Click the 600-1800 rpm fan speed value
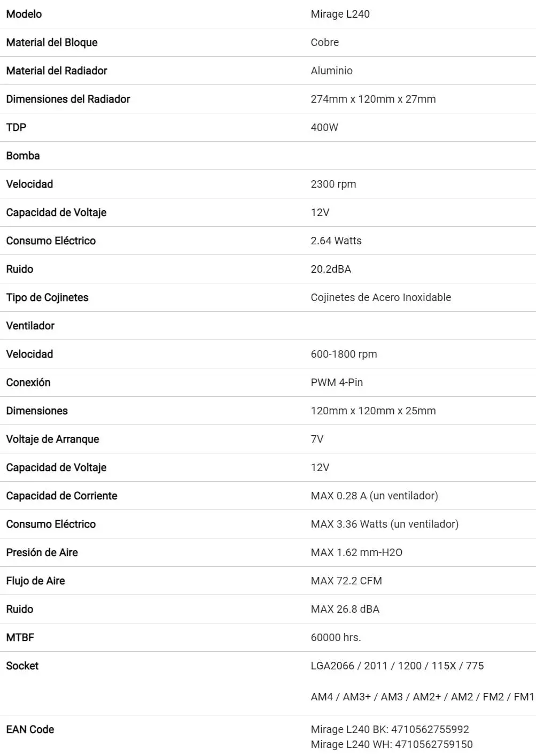The width and height of the screenshot is (536, 756). (344, 354)
